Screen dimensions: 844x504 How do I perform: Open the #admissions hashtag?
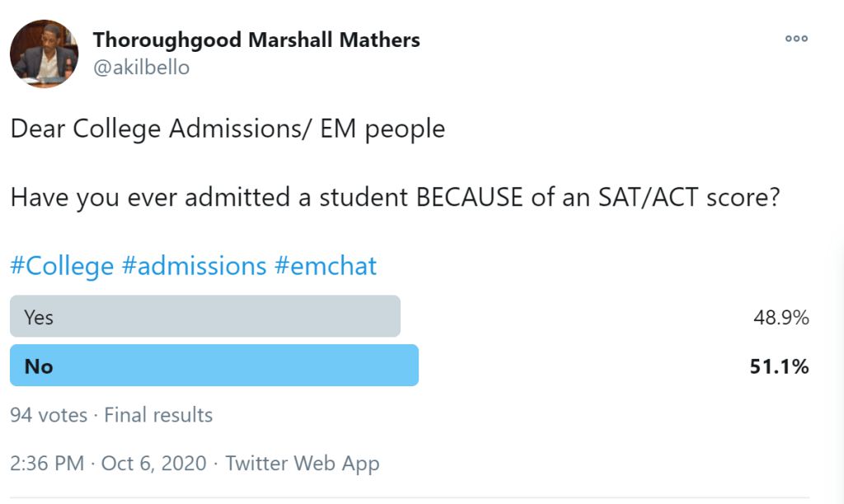pos(194,266)
